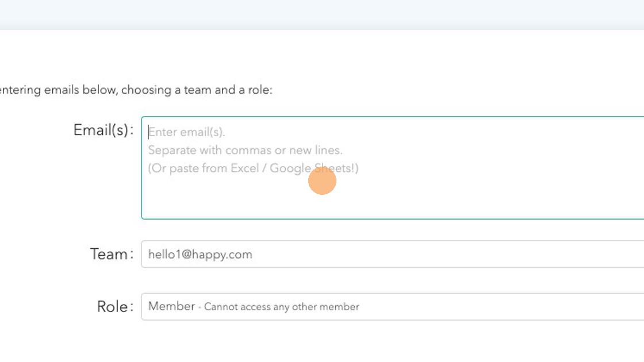Click the hello1@happy.com team value text
The width and height of the screenshot is (644, 362).
[x=200, y=255]
